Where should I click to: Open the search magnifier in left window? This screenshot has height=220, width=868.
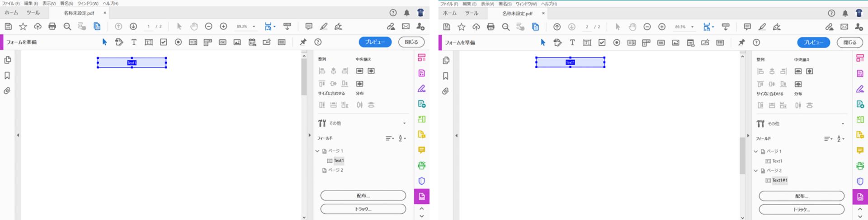tap(67, 27)
